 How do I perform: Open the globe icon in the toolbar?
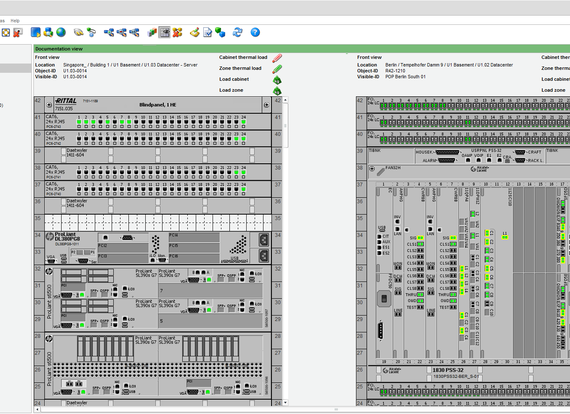click(x=61, y=33)
